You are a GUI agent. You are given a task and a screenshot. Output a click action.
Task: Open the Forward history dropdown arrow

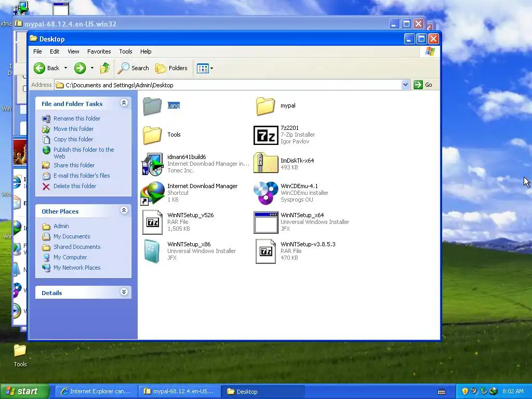[92, 68]
